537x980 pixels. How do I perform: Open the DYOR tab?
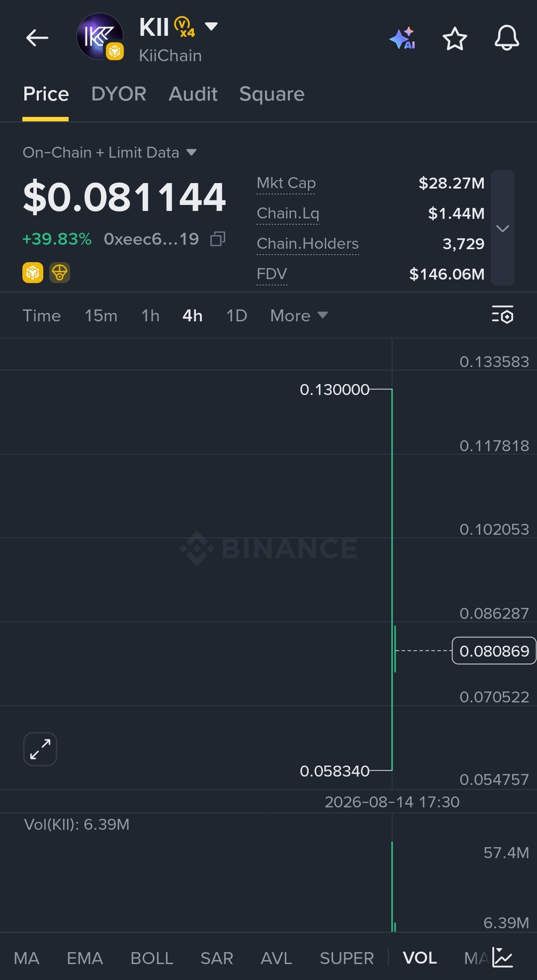pos(119,94)
